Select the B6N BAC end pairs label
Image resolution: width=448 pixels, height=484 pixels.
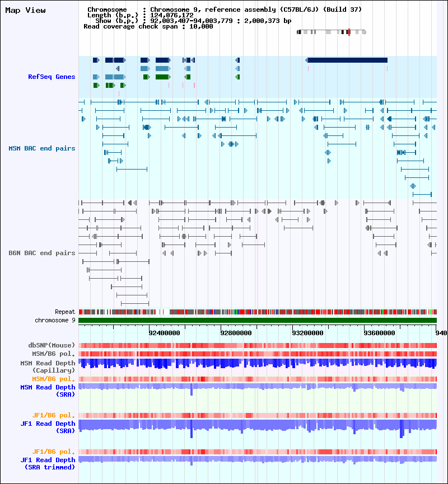tap(41, 253)
